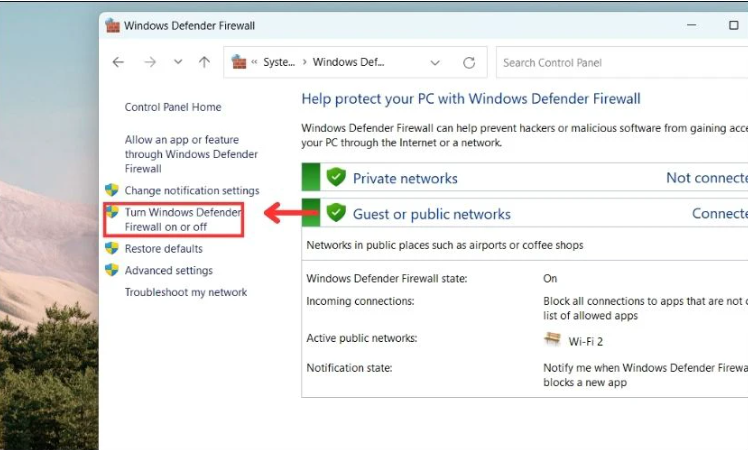748x450 pixels.
Task: Open the recent locations dropdown
Action: 178,62
